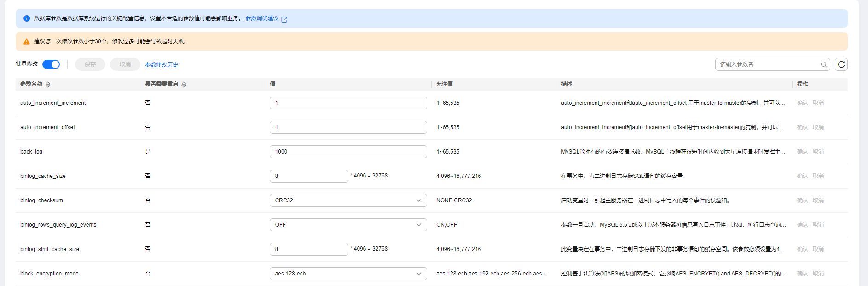
Task: Click the refresh icon next to search box
Action: click(x=841, y=64)
